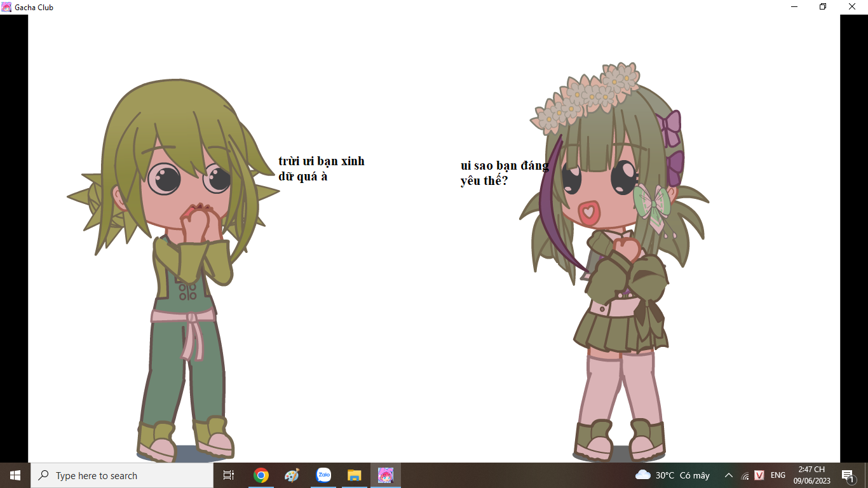Switch the ENG input language
This screenshot has height=488, width=868.
778,475
